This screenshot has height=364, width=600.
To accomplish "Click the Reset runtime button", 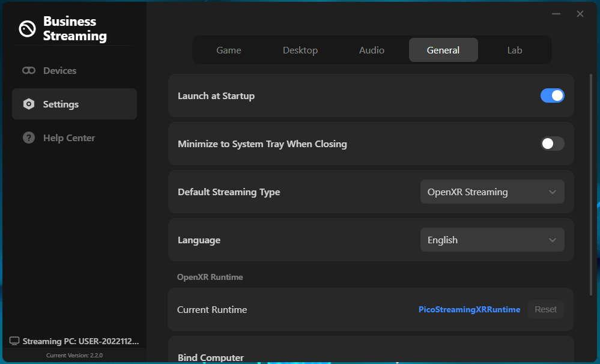I will click(545, 309).
